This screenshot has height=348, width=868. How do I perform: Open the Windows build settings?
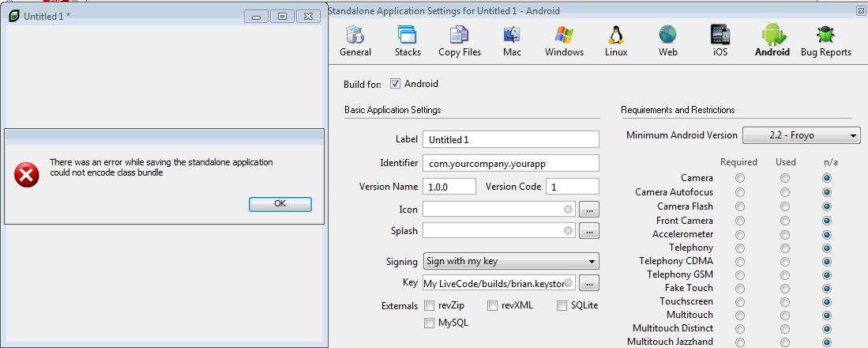pos(564,41)
